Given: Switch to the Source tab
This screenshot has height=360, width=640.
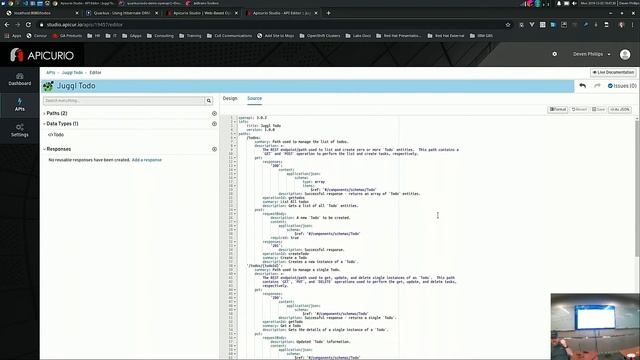Looking at the screenshot, I should click(x=254, y=98).
